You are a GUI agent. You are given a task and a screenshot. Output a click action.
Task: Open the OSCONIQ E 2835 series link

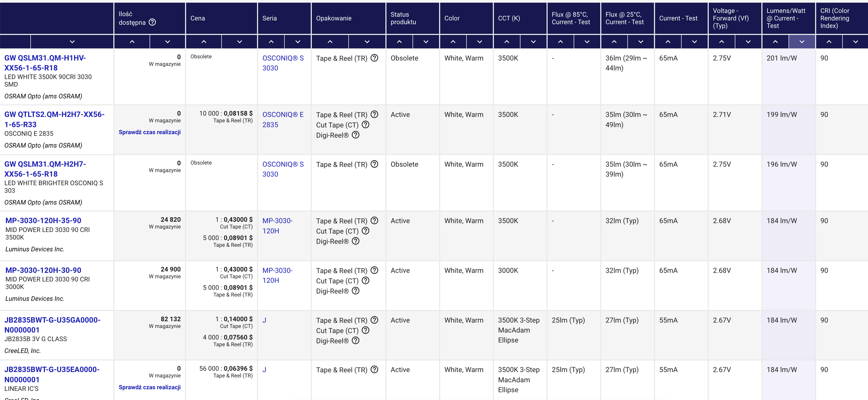pyautogui.click(x=283, y=120)
